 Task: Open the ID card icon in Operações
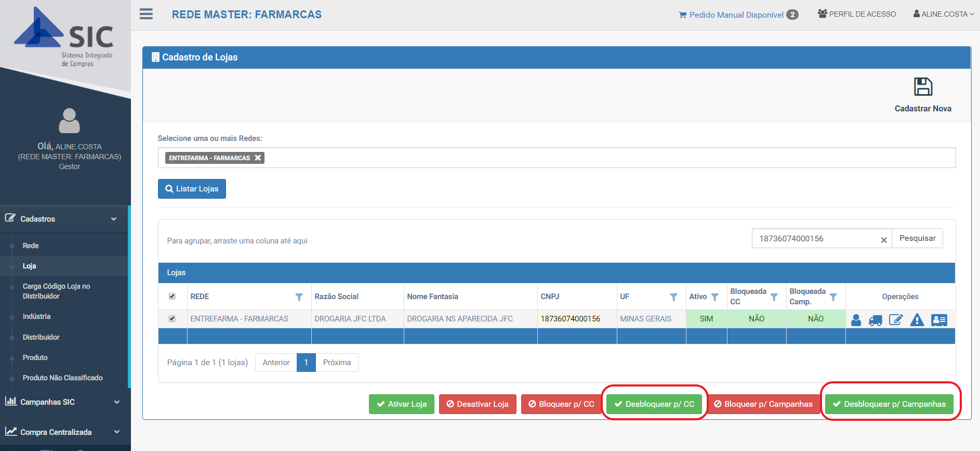[x=939, y=320]
